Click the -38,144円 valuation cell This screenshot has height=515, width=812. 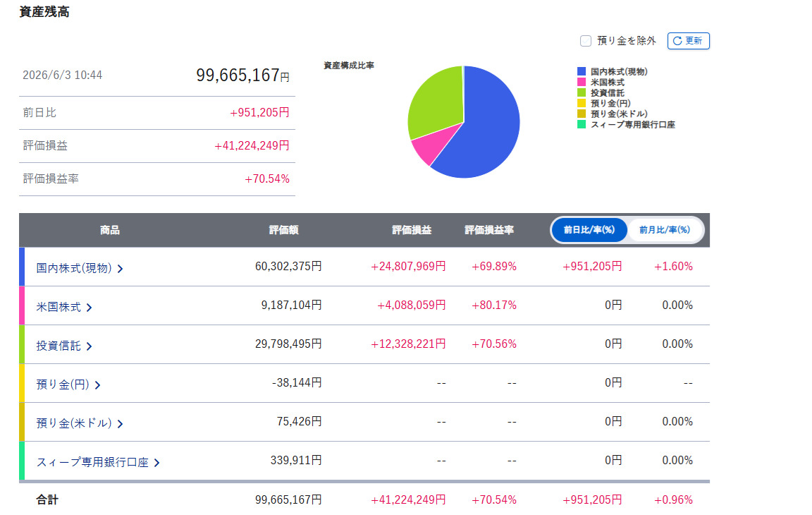tap(297, 383)
